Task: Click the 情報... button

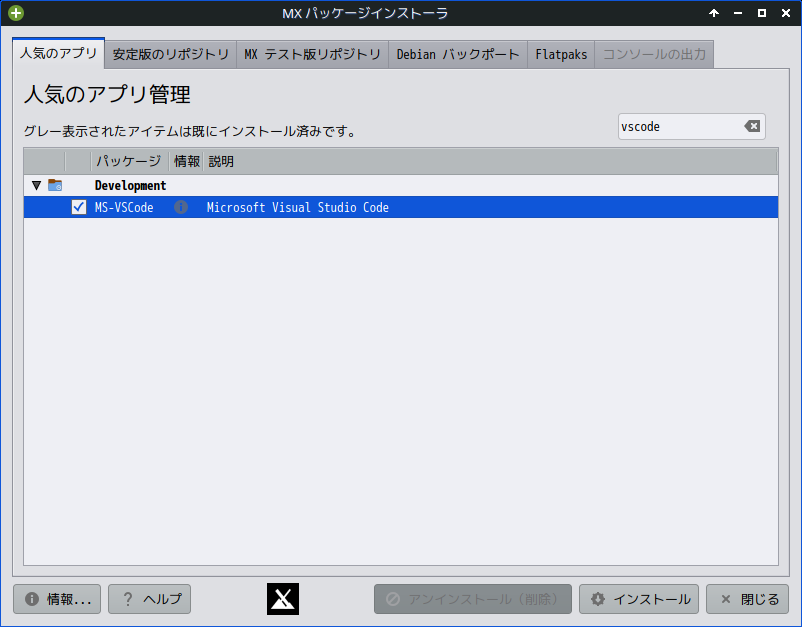Action: tap(57, 599)
